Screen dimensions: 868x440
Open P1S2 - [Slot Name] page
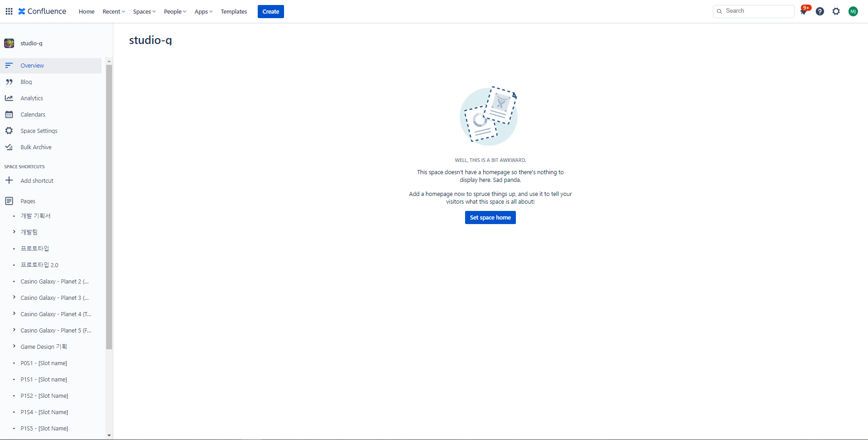click(44, 396)
